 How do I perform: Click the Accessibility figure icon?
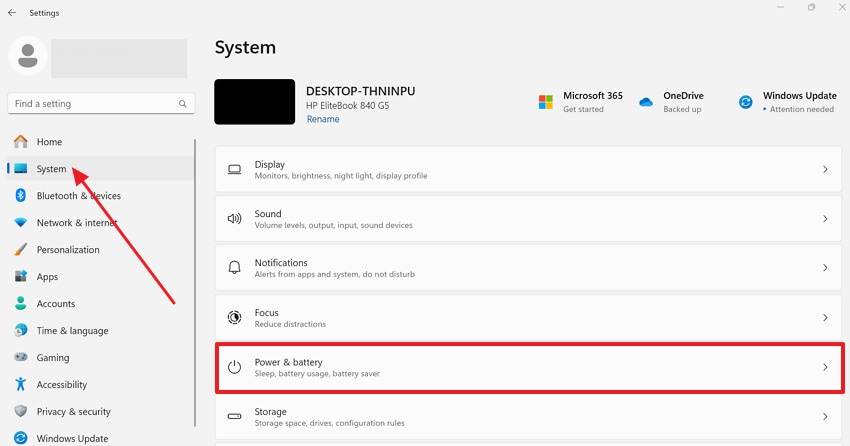21,384
